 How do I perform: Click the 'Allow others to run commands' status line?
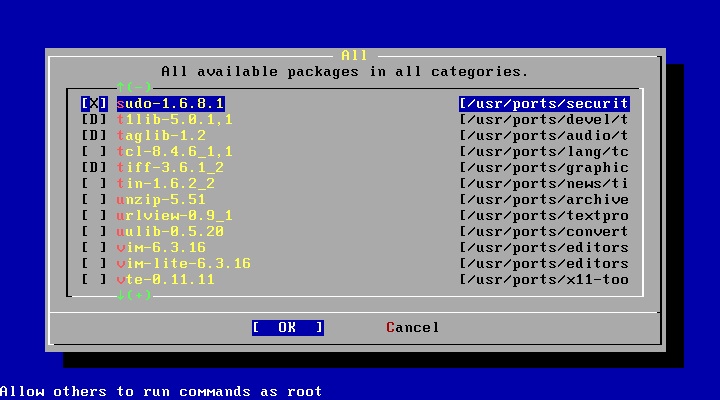pyautogui.click(x=161, y=391)
